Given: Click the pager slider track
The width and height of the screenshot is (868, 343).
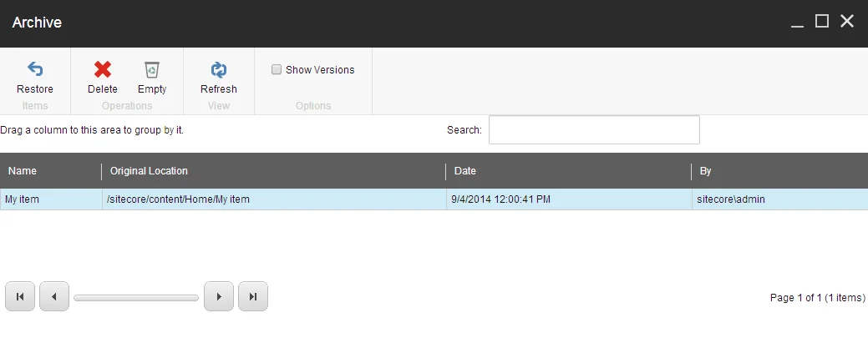Looking at the screenshot, I should click(x=136, y=298).
